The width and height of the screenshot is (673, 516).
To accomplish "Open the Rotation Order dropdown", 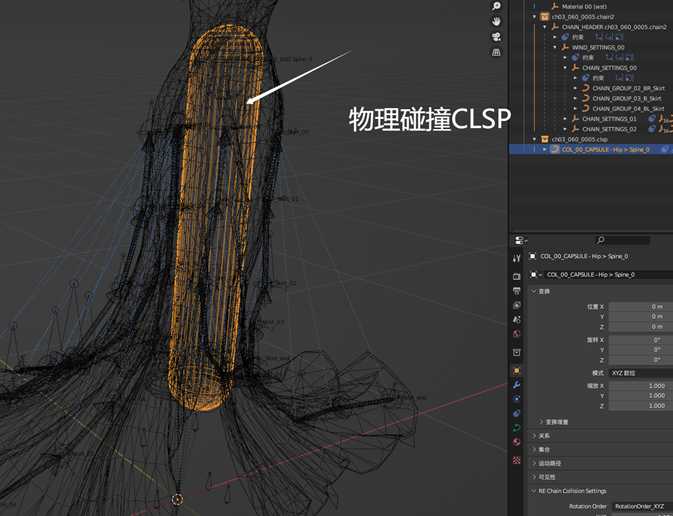I will pyautogui.click(x=640, y=505).
